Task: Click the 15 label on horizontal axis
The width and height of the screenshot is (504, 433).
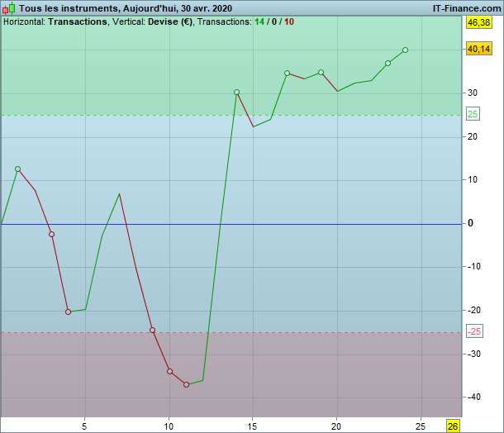Action: (252, 426)
